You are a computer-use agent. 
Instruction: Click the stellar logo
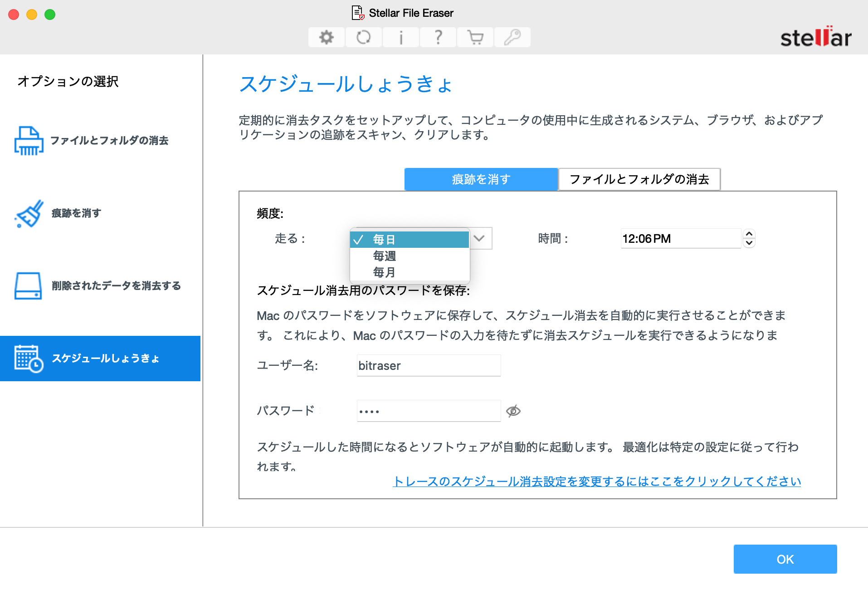click(815, 37)
